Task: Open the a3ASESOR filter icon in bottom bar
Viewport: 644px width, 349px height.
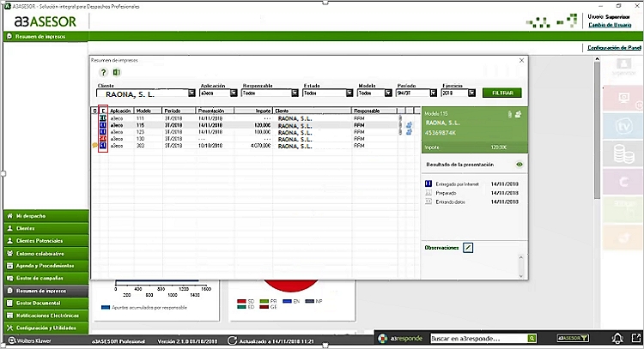Action: pos(573,339)
